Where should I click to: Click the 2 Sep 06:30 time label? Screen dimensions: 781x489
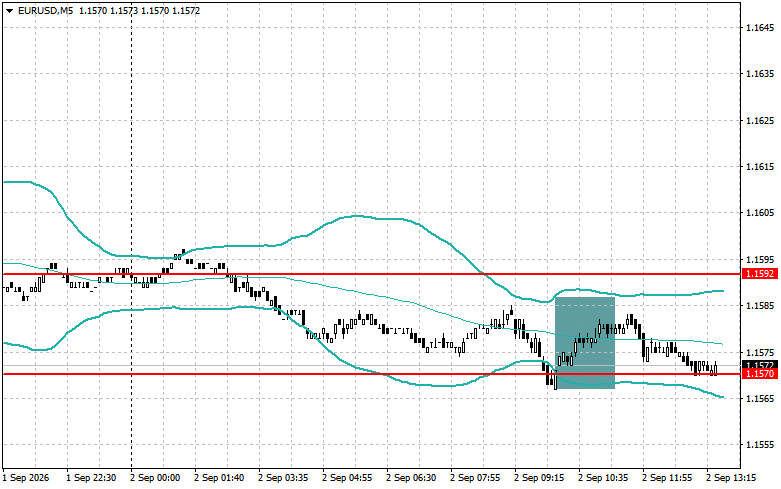pyautogui.click(x=411, y=478)
